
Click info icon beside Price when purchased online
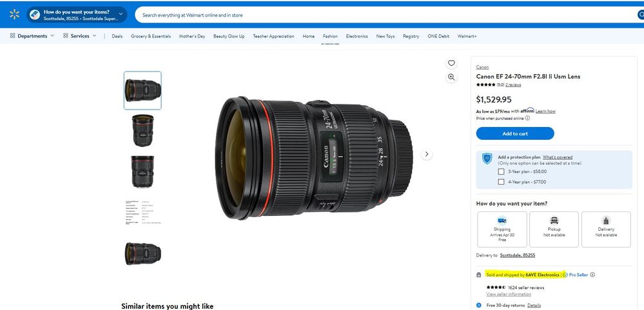pos(527,118)
